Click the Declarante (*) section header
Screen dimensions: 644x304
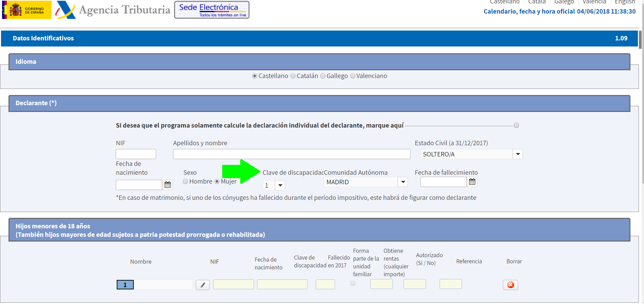tap(319, 103)
